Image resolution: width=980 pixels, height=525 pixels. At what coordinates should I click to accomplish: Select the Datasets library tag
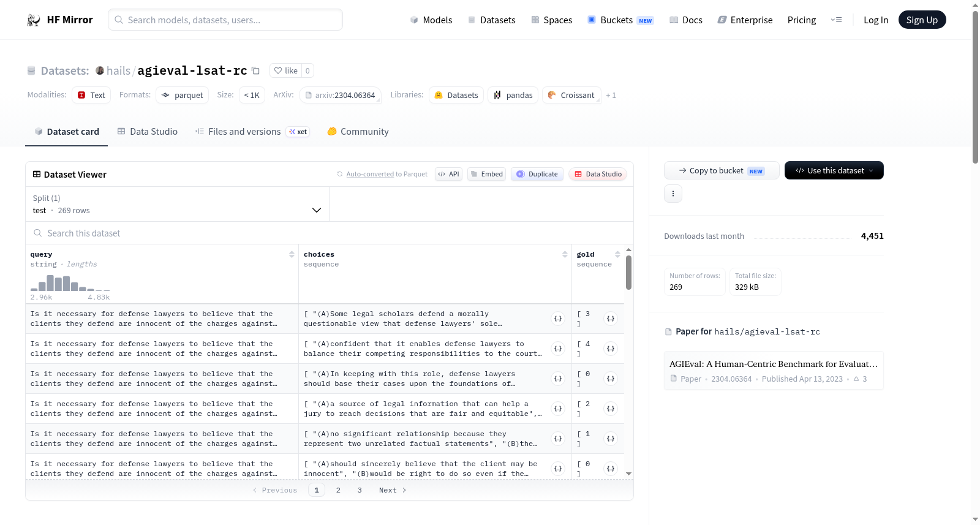click(456, 95)
